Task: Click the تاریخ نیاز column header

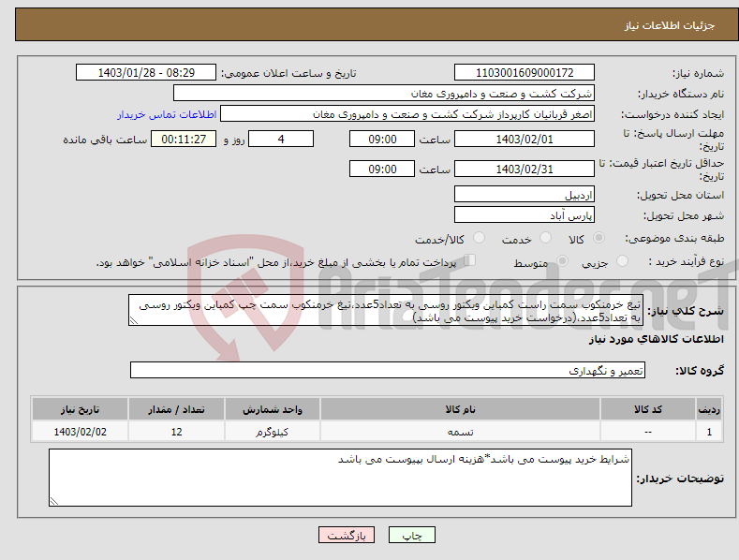Action: [x=81, y=409]
